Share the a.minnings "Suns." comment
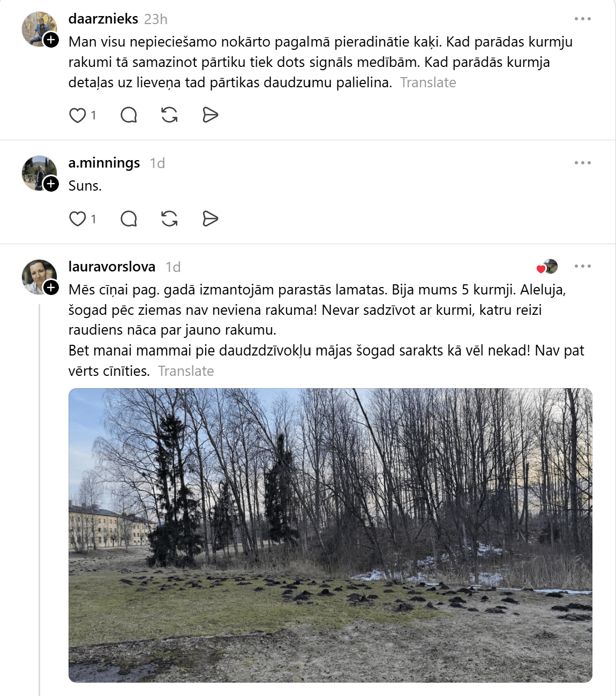Image resolution: width=616 pixels, height=696 pixels. 211,219
